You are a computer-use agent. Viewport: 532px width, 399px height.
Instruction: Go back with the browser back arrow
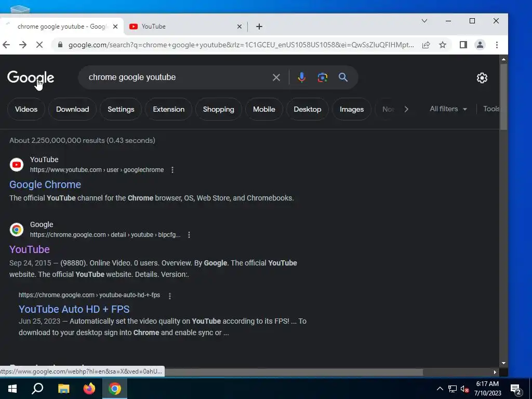(x=6, y=45)
